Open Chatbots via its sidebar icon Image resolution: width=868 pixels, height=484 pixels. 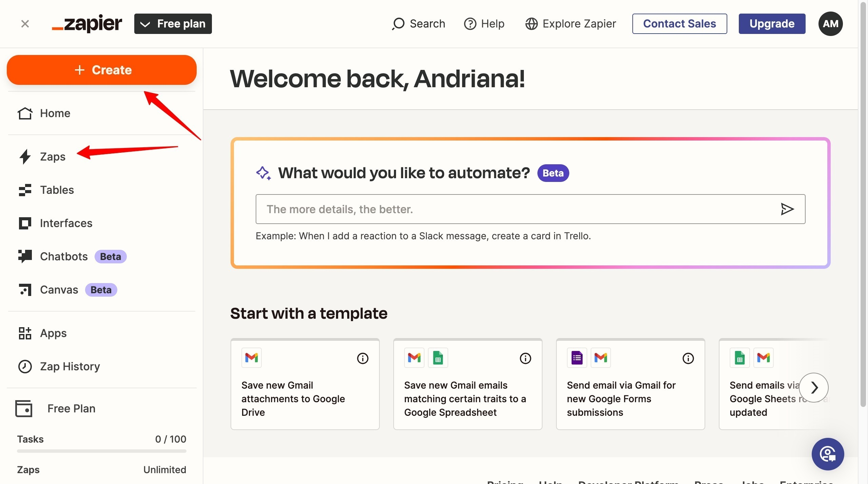coord(25,256)
